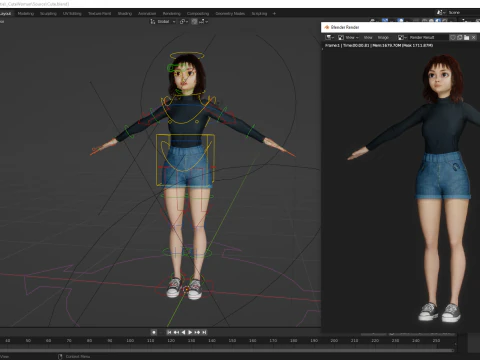Click the new image icon in render window
This screenshot has width=480, height=360.
coord(460,37)
